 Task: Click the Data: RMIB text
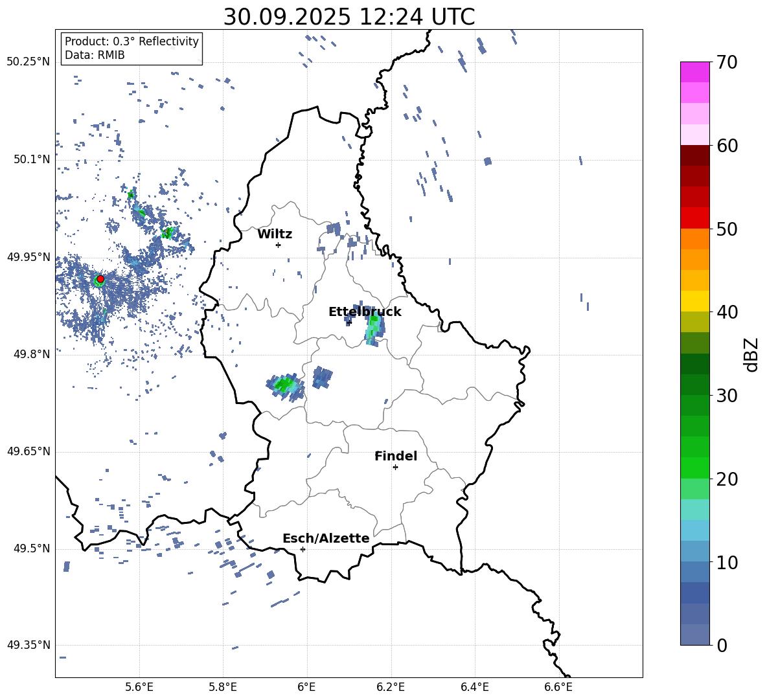click(95, 55)
